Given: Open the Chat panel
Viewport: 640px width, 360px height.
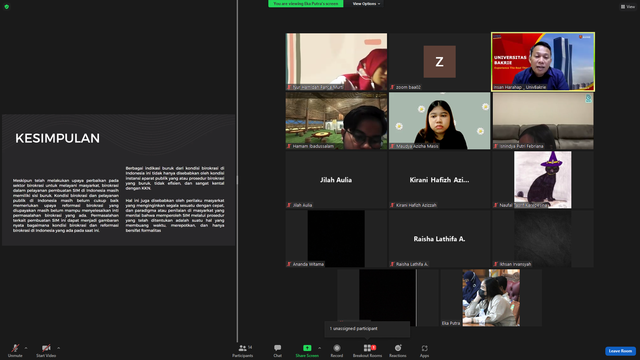Looking at the screenshot, I should pyautogui.click(x=278, y=350).
